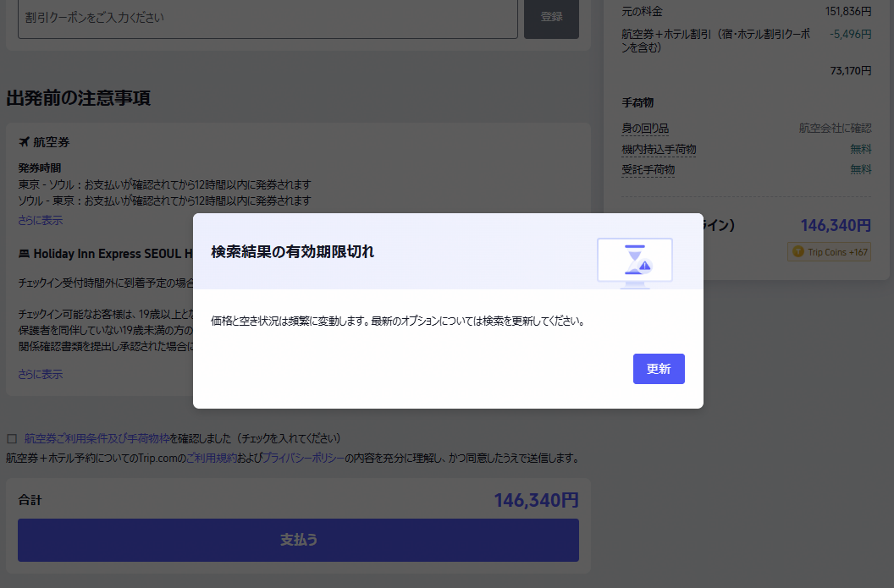Click the 発券時間 subheading
894x588 pixels.
point(39,168)
